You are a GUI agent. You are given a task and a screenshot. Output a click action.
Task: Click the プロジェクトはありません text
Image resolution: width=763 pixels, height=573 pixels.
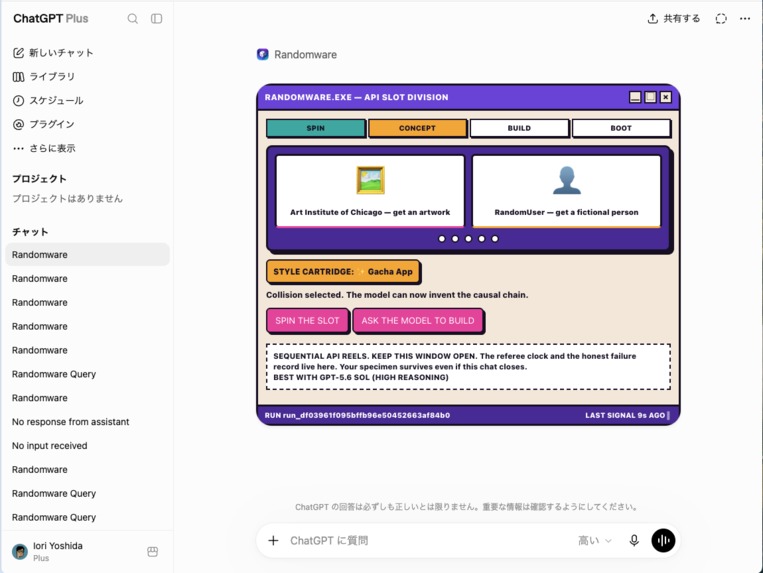(67, 198)
